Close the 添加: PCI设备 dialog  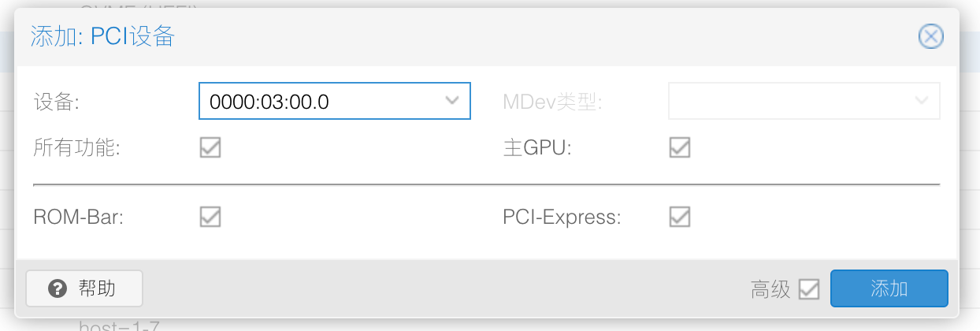click(x=931, y=36)
